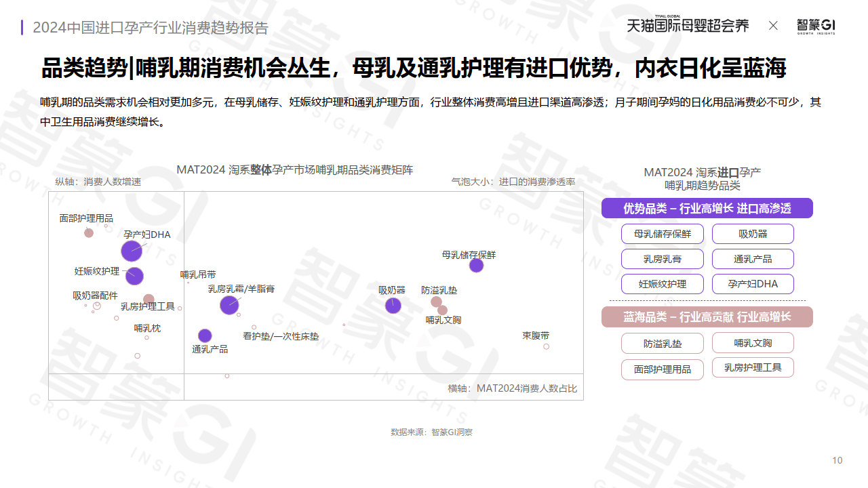Click the page number 10

click(837, 460)
